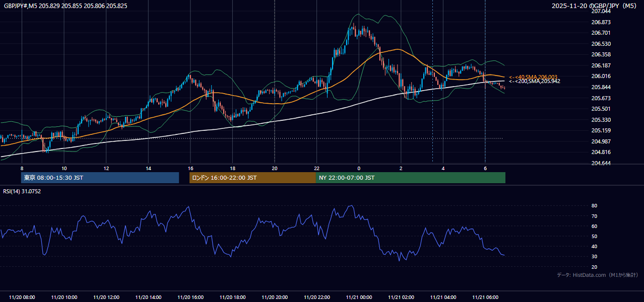The image size is (644, 302).
Task: Click the 200 SMA 205.942 white label
Action: [535, 81]
